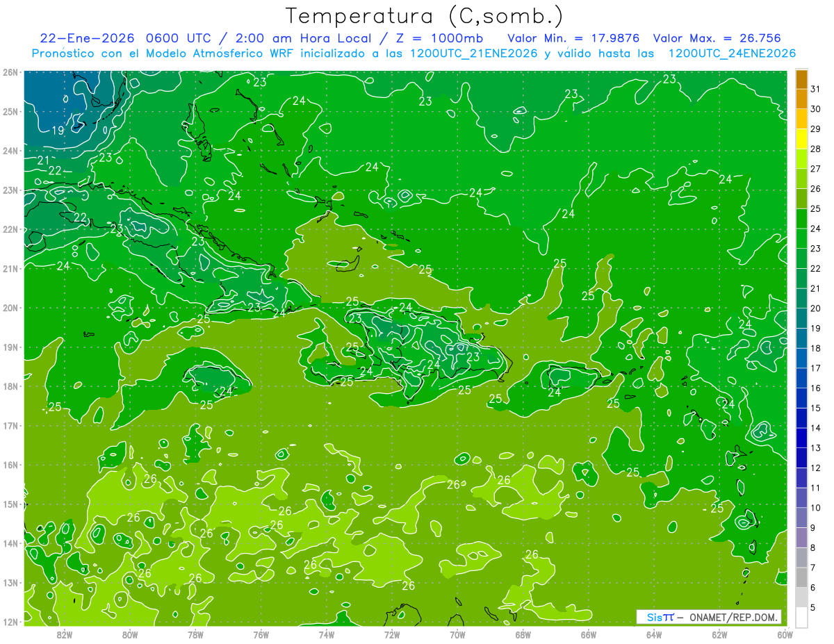This screenshot has width=834, height=644.
Task: Click the longitude axis label '72W'
Action: (x=392, y=634)
